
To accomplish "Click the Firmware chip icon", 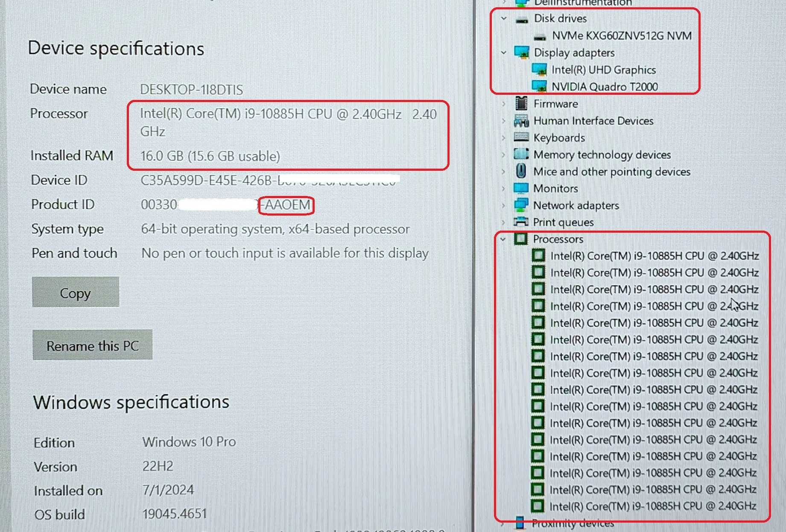I will [x=521, y=103].
